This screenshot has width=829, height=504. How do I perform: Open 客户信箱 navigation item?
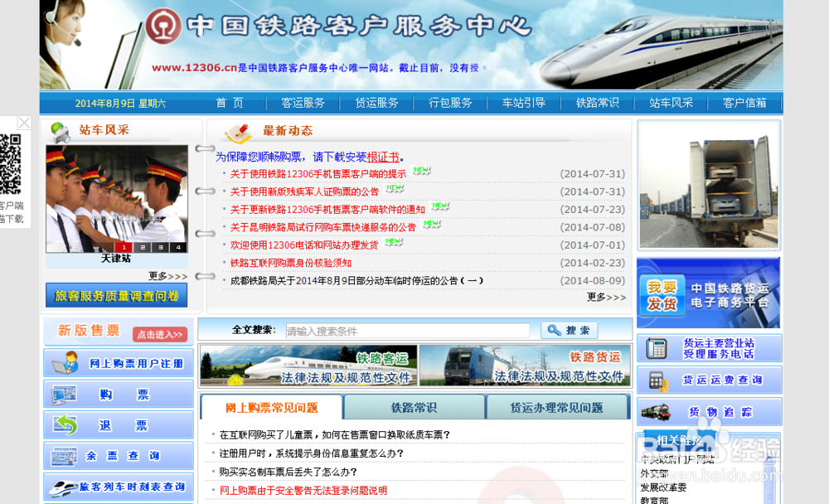[x=744, y=103]
